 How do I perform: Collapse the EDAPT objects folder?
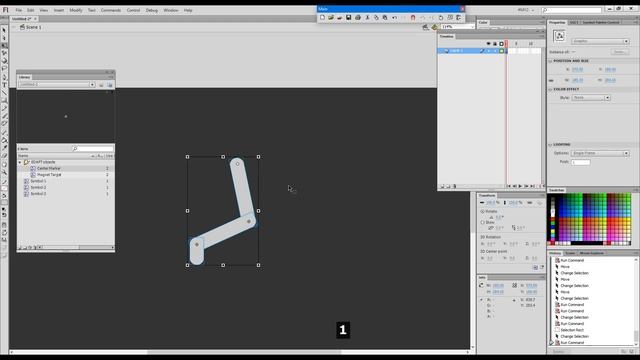20,162
